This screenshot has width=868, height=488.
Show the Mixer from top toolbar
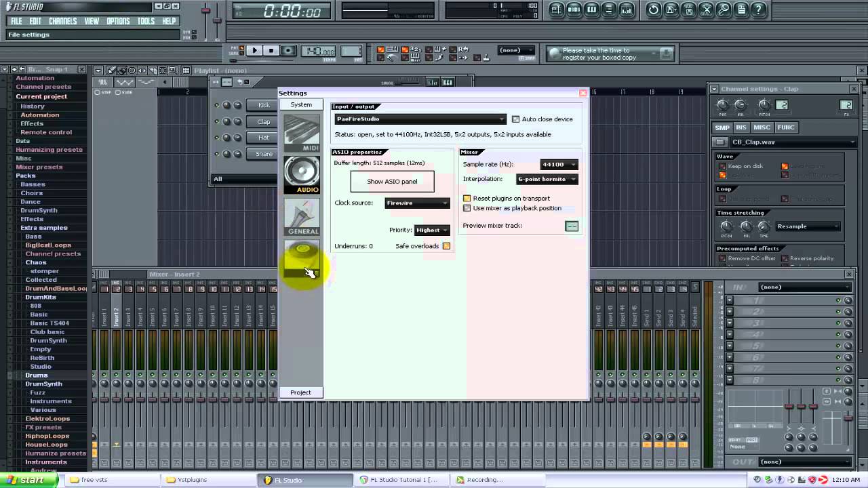(627, 9)
